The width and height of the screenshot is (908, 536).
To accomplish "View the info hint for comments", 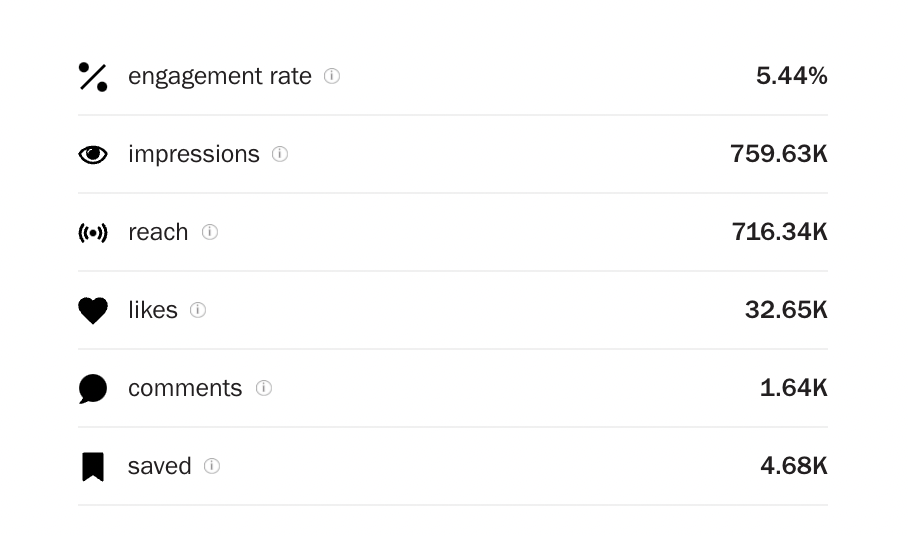I will click(263, 388).
